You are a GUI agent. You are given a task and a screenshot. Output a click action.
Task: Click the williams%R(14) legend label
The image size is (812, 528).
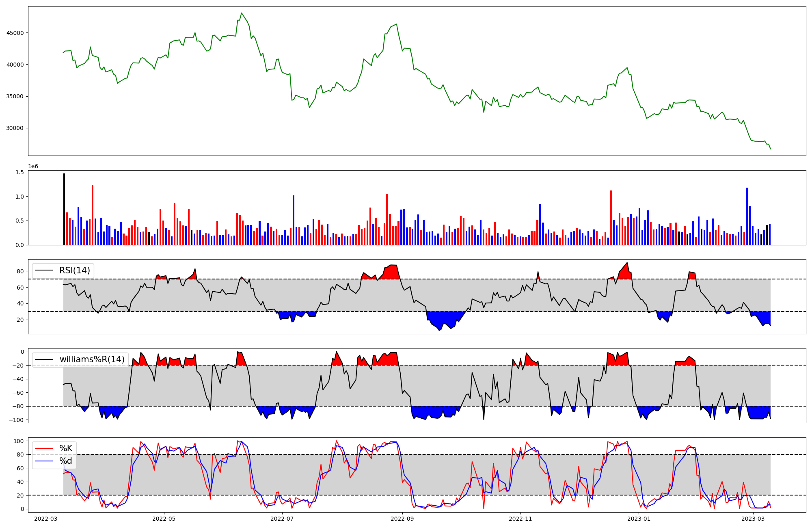tap(92, 359)
